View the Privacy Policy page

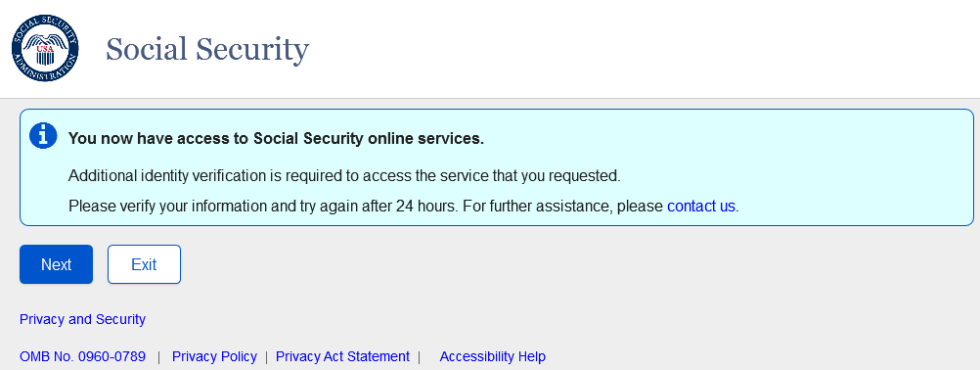214,357
